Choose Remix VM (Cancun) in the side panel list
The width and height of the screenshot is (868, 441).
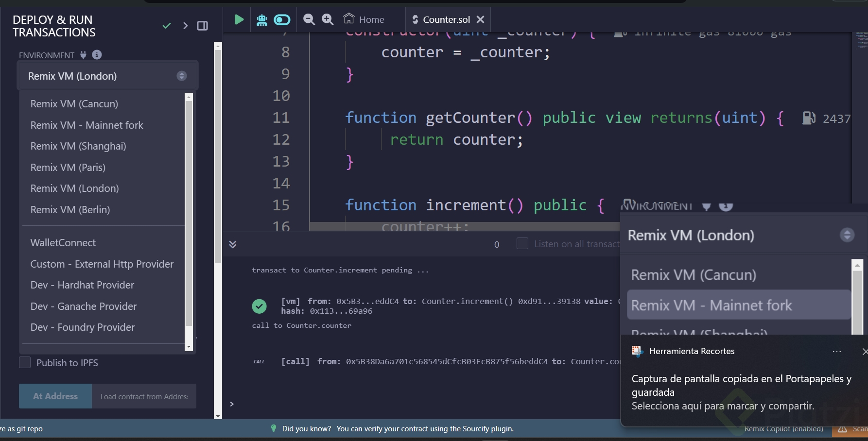(74, 104)
